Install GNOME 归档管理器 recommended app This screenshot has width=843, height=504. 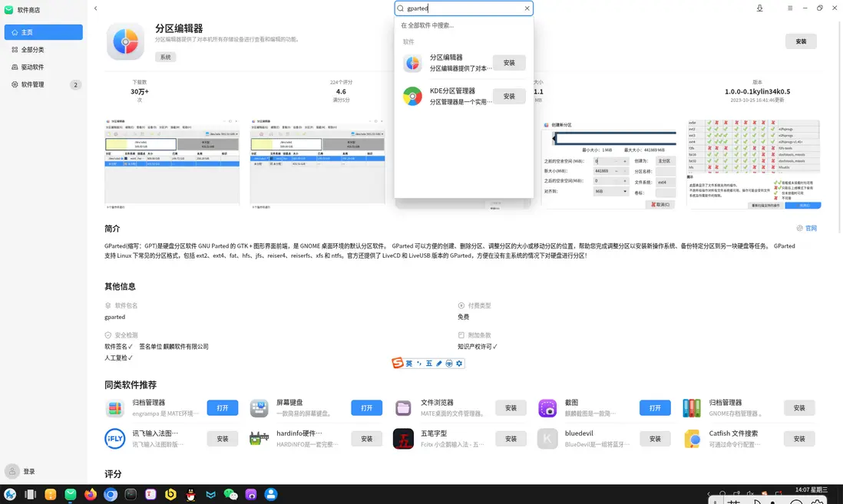click(x=799, y=408)
